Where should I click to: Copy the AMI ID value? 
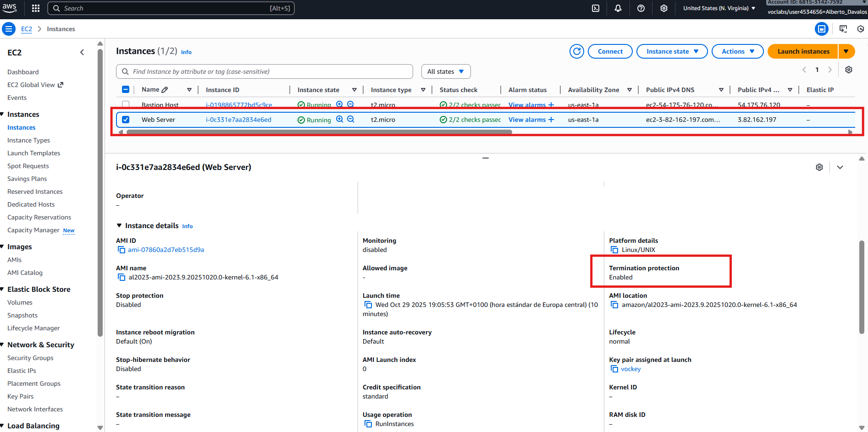click(x=122, y=250)
